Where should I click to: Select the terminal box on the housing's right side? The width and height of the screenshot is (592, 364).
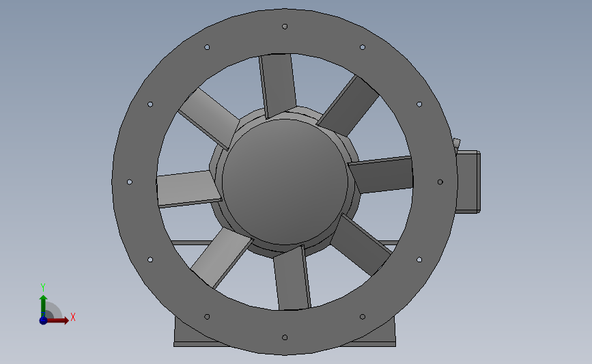pyautogui.click(x=468, y=182)
